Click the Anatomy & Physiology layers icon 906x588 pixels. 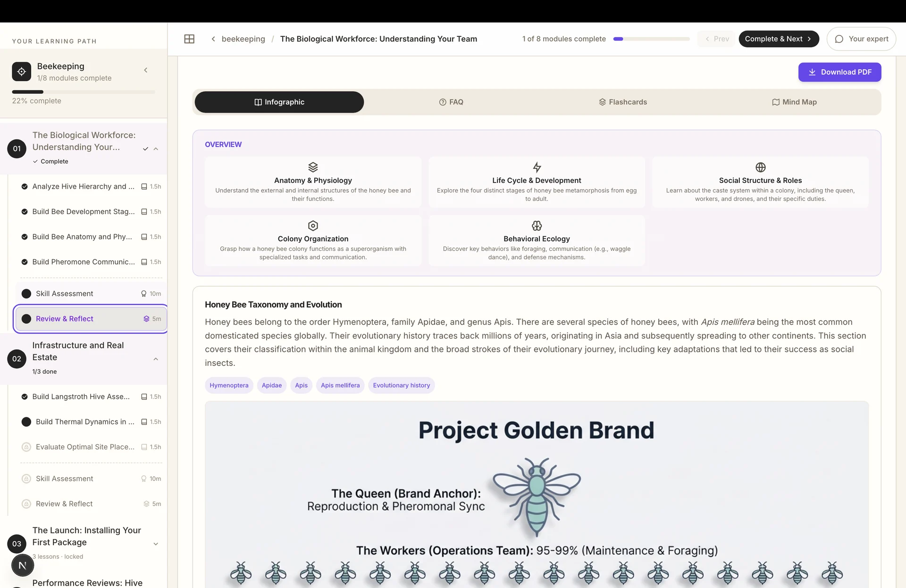coord(313,167)
